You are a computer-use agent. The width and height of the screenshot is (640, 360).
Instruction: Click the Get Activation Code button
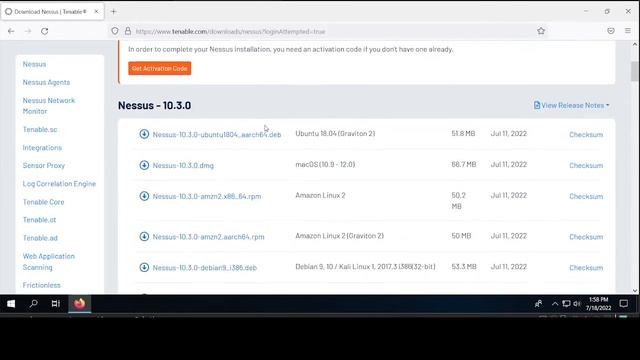coord(160,68)
